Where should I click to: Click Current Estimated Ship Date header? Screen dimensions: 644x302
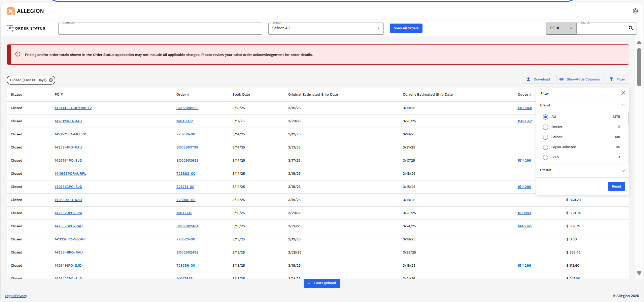[x=428, y=95]
